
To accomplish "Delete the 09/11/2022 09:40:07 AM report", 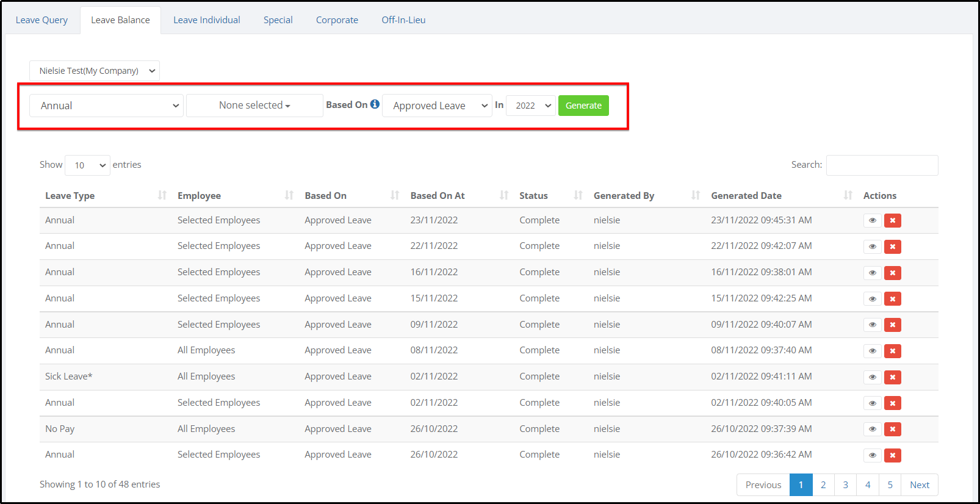I will click(893, 325).
